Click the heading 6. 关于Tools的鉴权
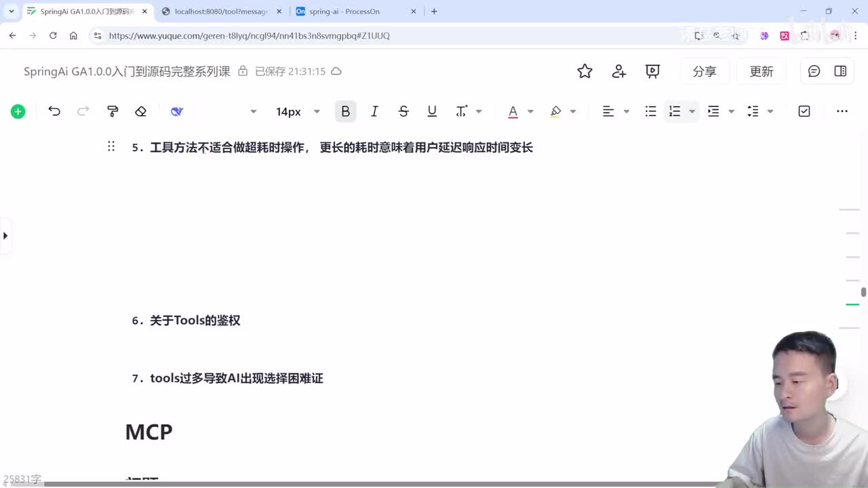This screenshot has width=868, height=488. click(x=186, y=321)
